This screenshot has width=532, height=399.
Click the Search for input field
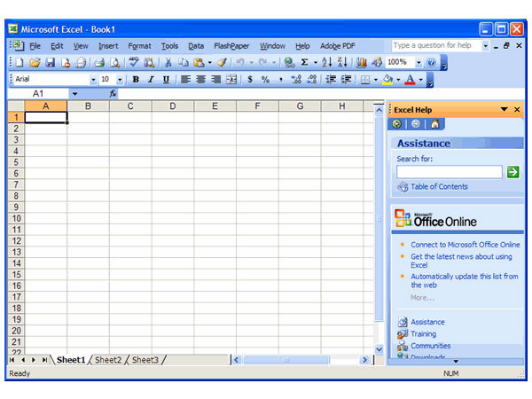(x=449, y=172)
